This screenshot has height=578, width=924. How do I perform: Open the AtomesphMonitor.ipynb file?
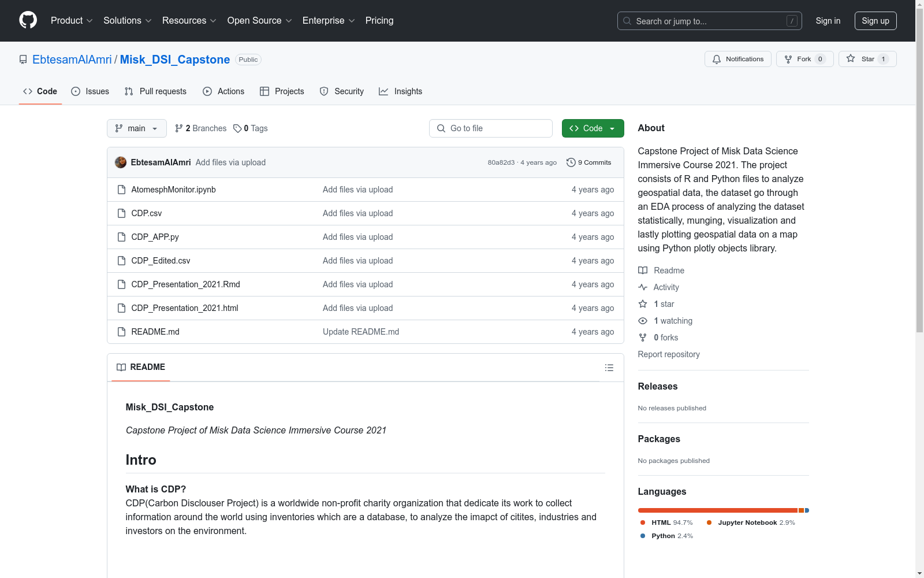173,190
